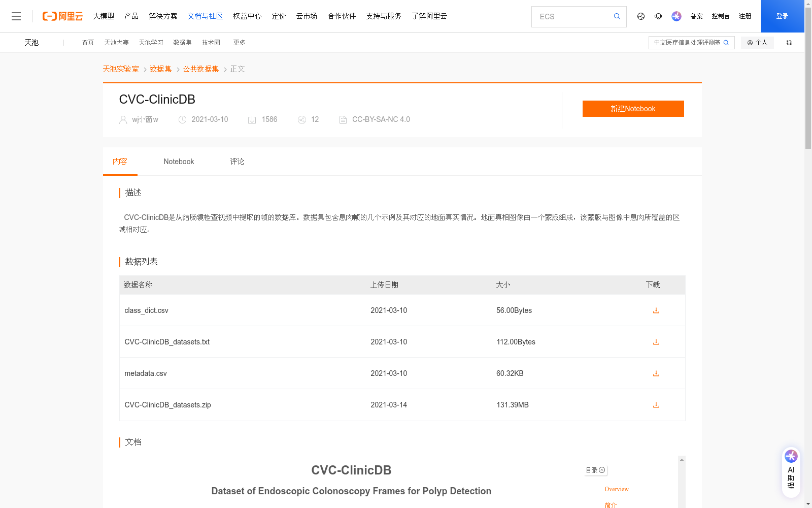812x508 pixels.
Task: Focus the 中文医疗信息处理评测基 search field
Action: click(x=687, y=43)
